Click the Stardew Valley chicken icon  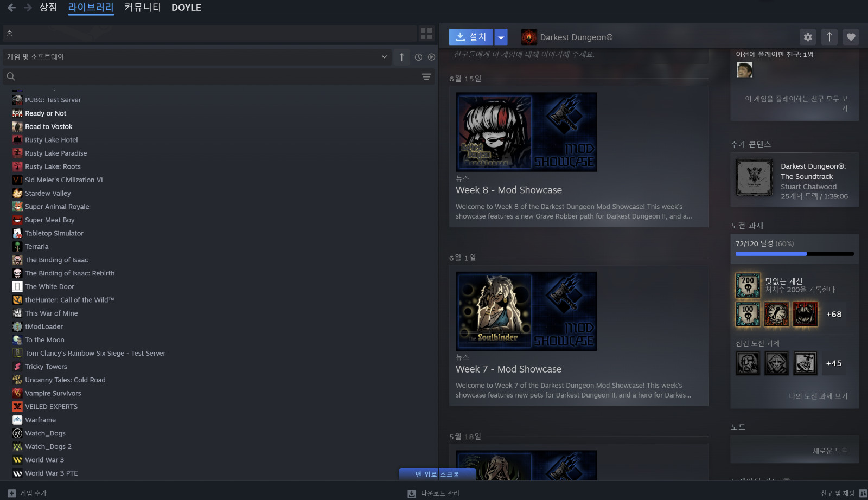(17, 193)
